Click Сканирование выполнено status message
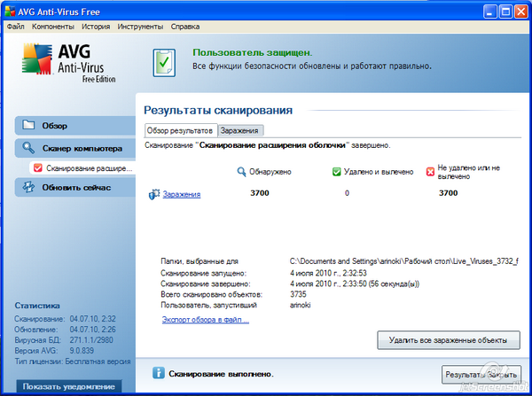 (x=221, y=374)
